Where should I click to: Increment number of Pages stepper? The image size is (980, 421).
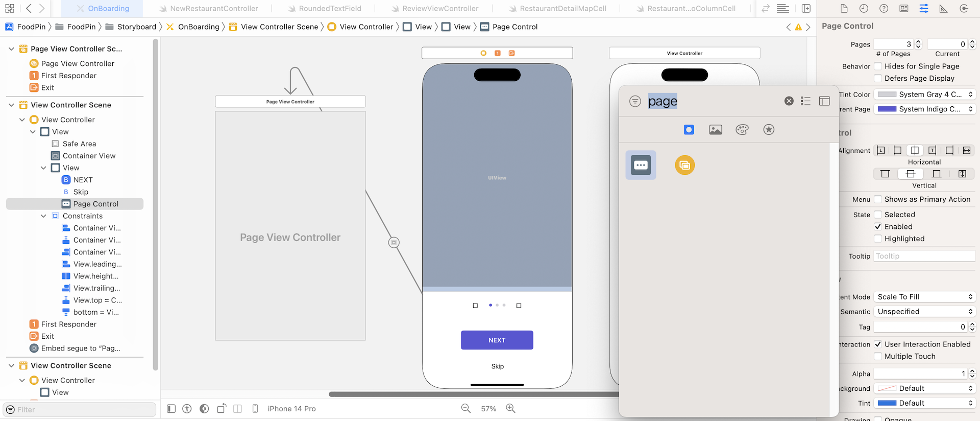tap(918, 42)
